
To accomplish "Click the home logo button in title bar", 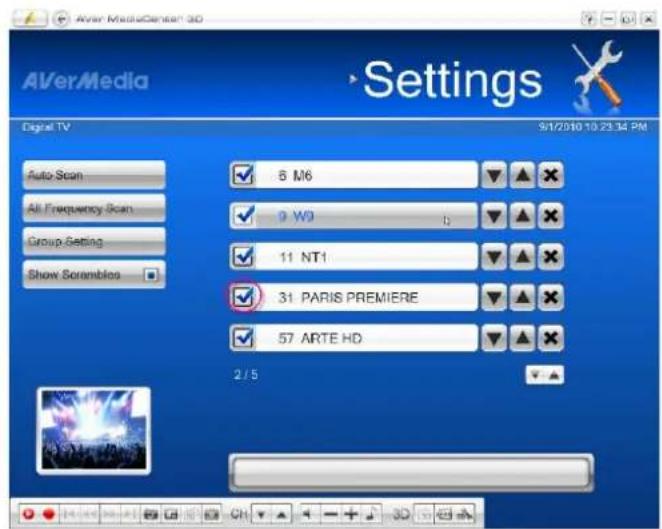I will (x=30, y=19).
